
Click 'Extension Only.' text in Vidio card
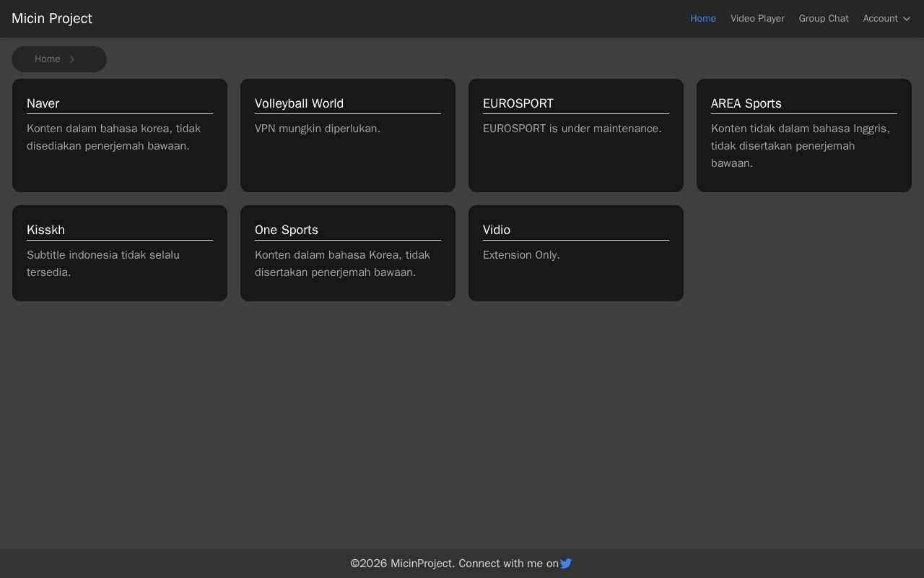pyautogui.click(x=521, y=255)
